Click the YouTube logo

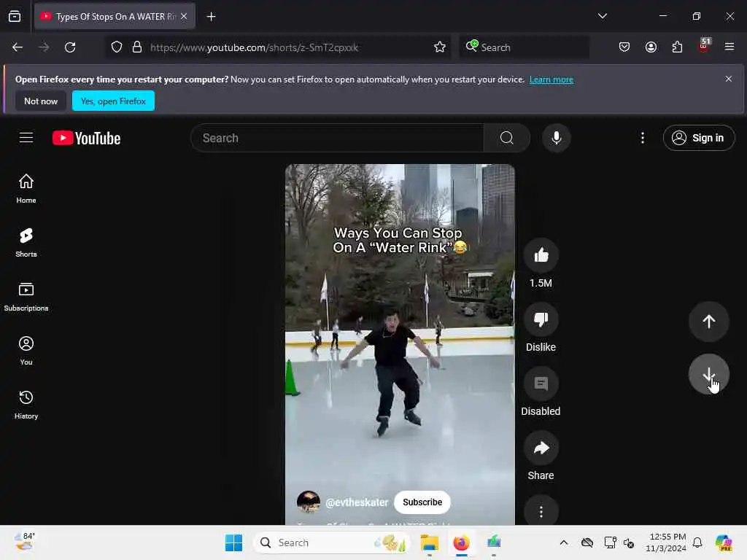pos(86,138)
